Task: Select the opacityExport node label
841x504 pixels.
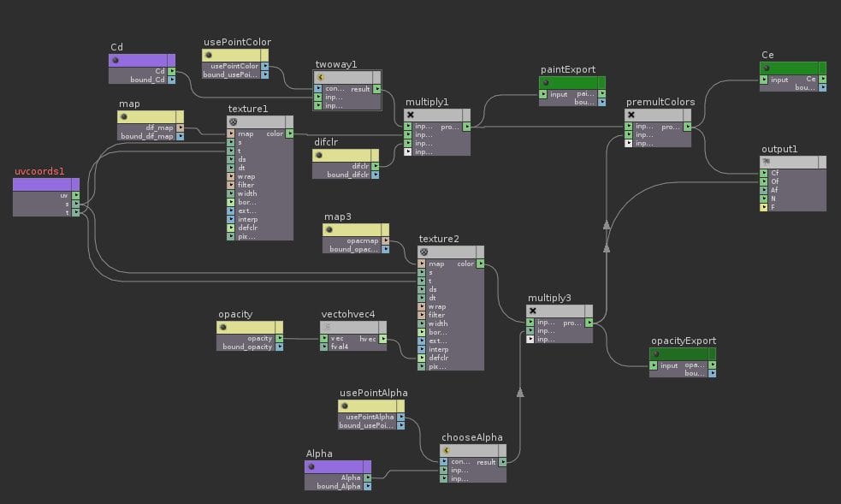Action: pos(683,341)
